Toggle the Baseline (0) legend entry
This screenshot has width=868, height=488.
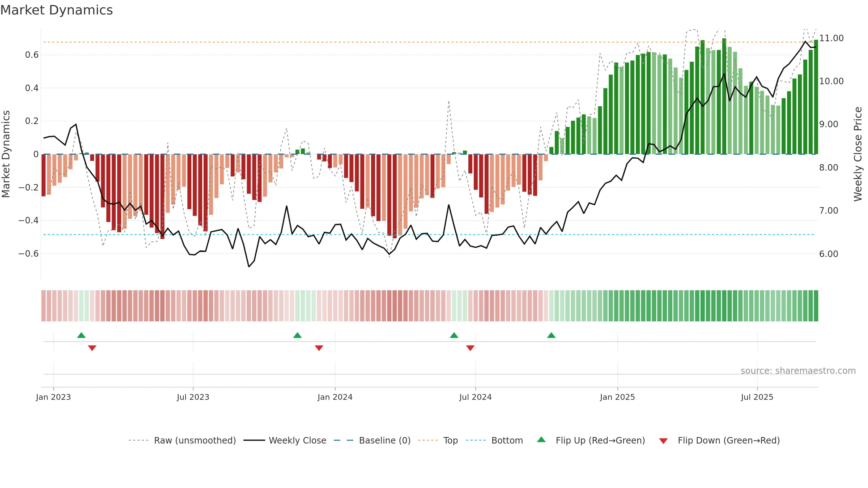pyautogui.click(x=372, y=440)
